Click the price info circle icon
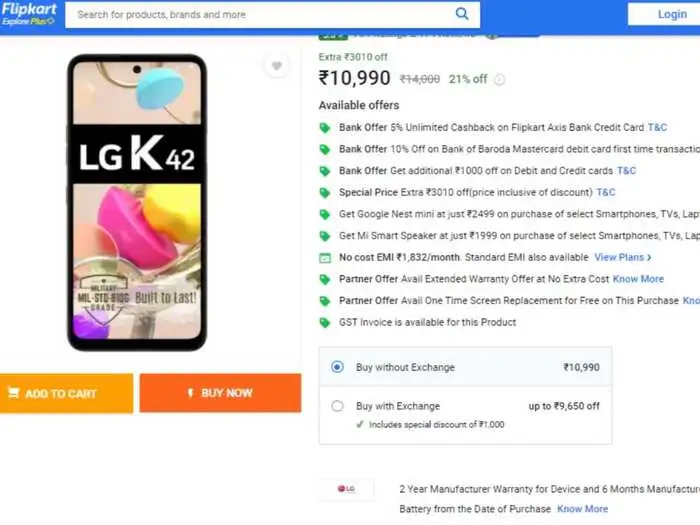This screenshot has width=700, height=525. pos(500,80)
